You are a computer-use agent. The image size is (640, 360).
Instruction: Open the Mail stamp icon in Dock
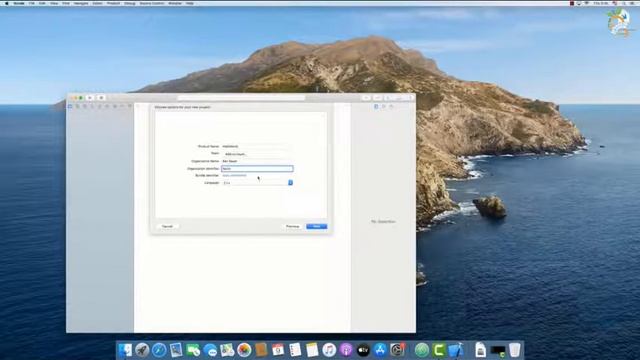pyautogui.click(x=176, y=350)
